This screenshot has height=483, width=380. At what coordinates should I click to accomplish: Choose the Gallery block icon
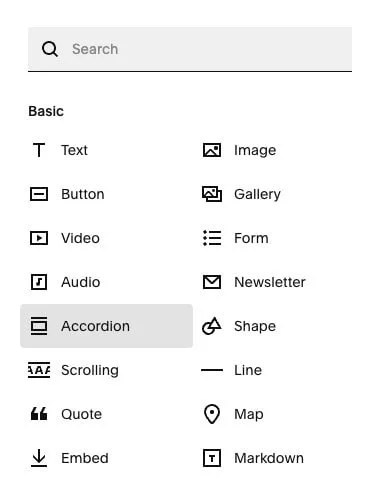click(x=212, y=194)
